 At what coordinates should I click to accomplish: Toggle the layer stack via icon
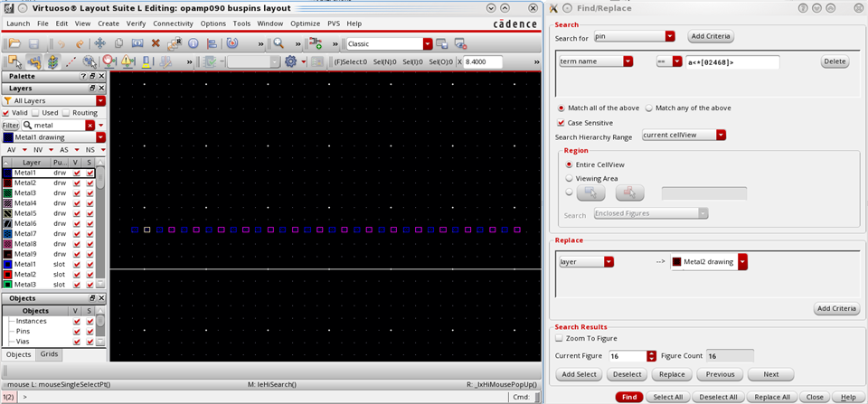(52, 61)
